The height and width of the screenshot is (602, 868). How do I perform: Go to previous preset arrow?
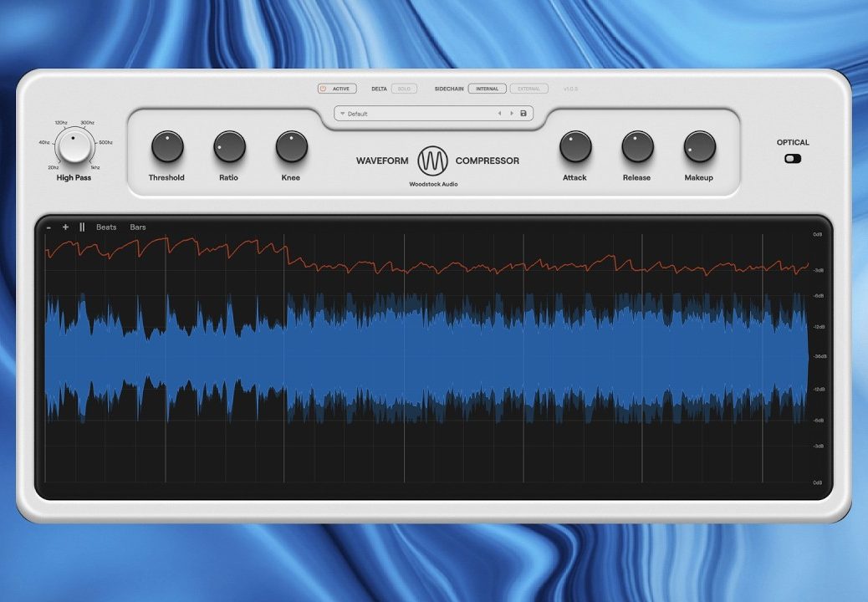[x=499, y=114]
